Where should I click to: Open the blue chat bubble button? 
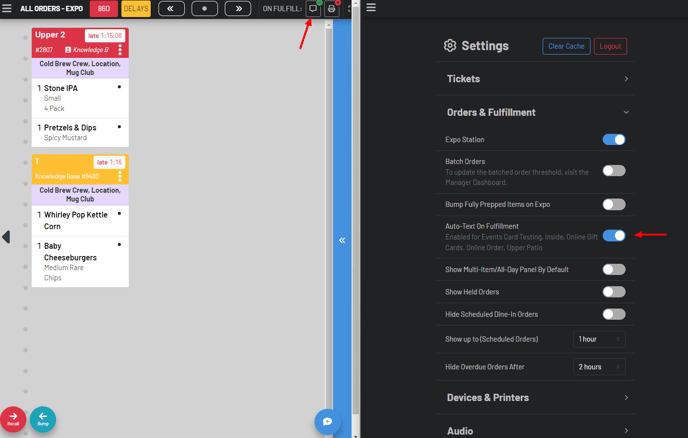coord(327,422)
